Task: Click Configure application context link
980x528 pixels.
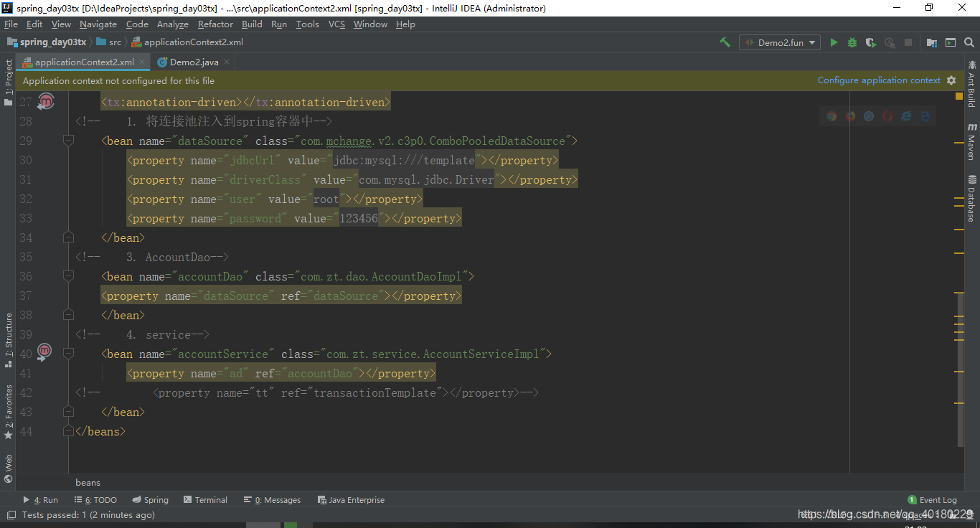Action: [x=879, y=80]
